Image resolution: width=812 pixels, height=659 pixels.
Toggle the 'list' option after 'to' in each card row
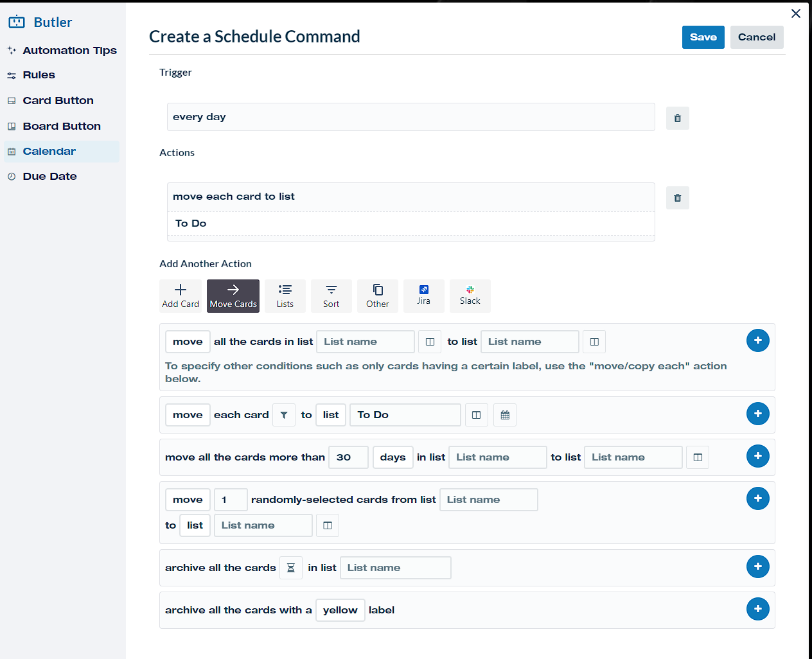pyautogui.click(x=331, y=415)
